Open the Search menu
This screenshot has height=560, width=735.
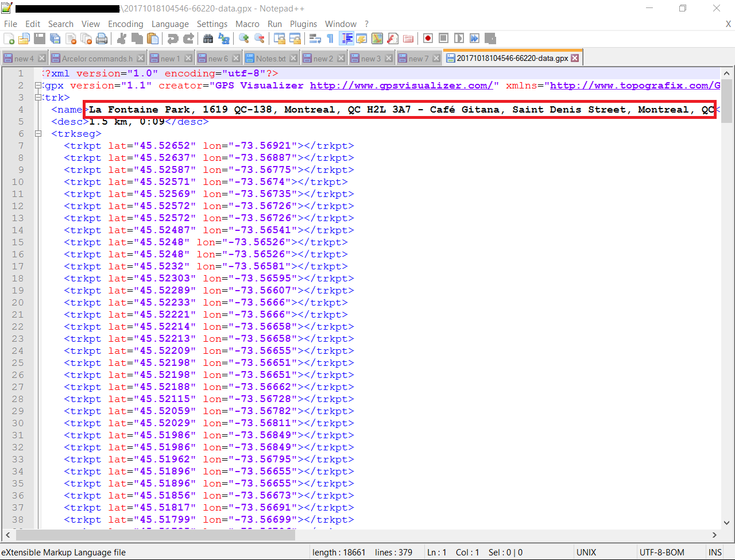click(x=61, y=24)
